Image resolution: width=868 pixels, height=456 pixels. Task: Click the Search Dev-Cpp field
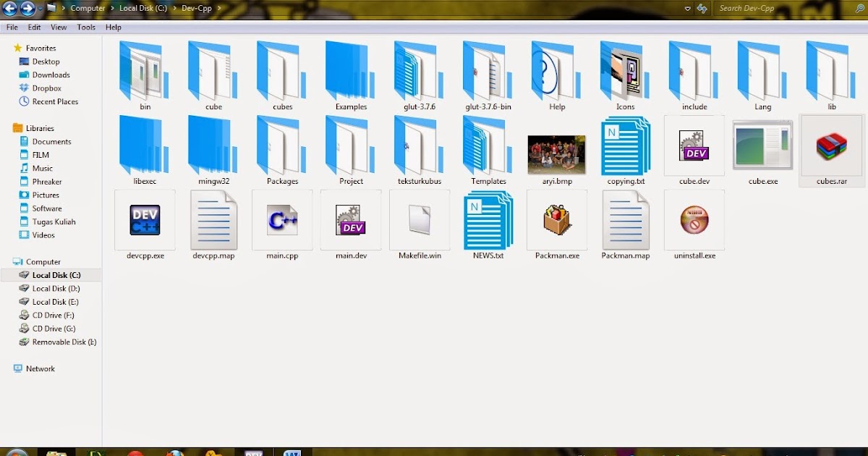tap(790, 9)
